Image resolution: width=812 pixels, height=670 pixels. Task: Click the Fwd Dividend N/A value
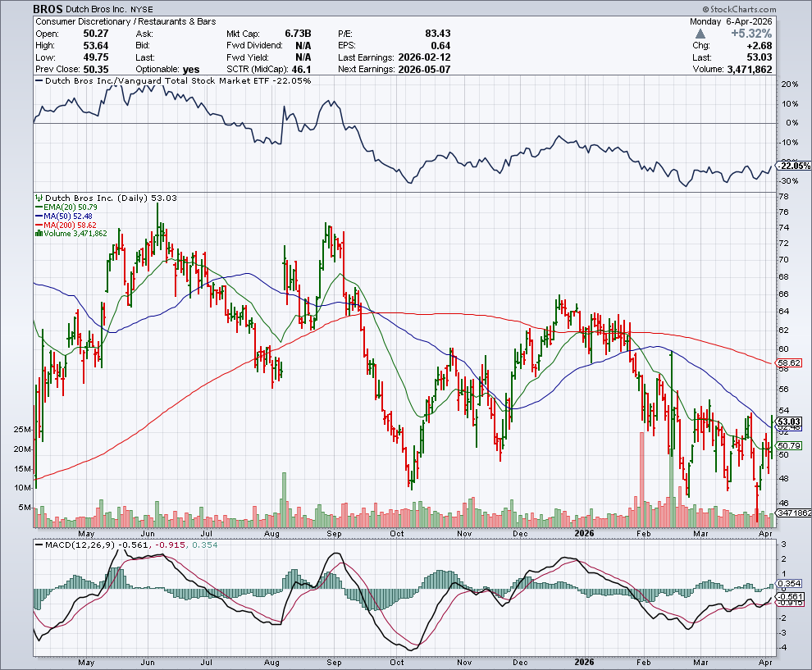click(x=303, y=46)
